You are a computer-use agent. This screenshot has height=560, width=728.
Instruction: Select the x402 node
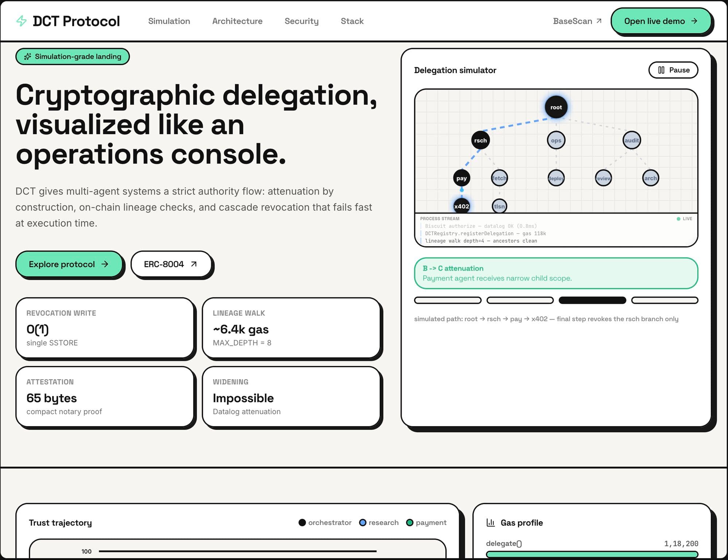coord(461,206)
